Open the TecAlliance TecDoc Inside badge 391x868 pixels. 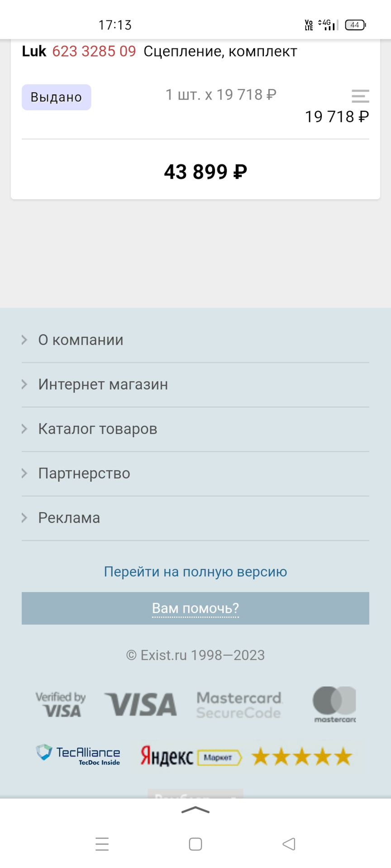point(78,755)
